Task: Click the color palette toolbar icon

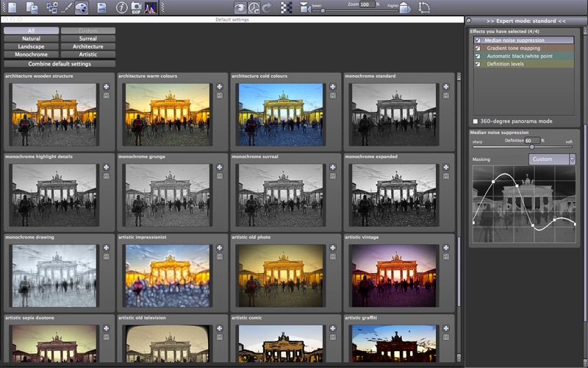Action: point(82,7)
